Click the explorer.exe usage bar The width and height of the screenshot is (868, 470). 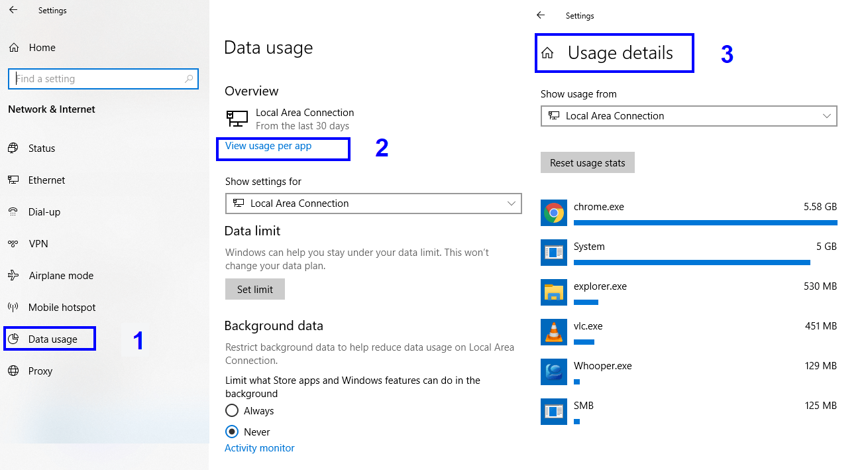click(586, 302)
